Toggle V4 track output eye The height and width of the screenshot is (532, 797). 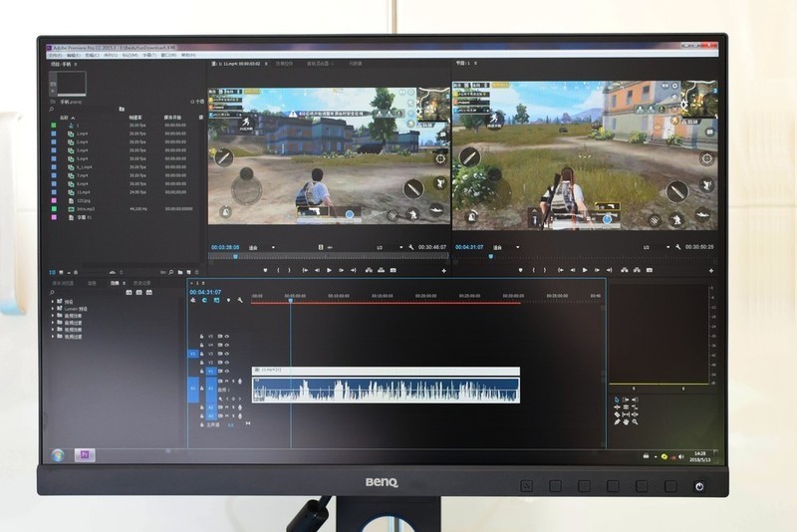[x=227, y=345]
